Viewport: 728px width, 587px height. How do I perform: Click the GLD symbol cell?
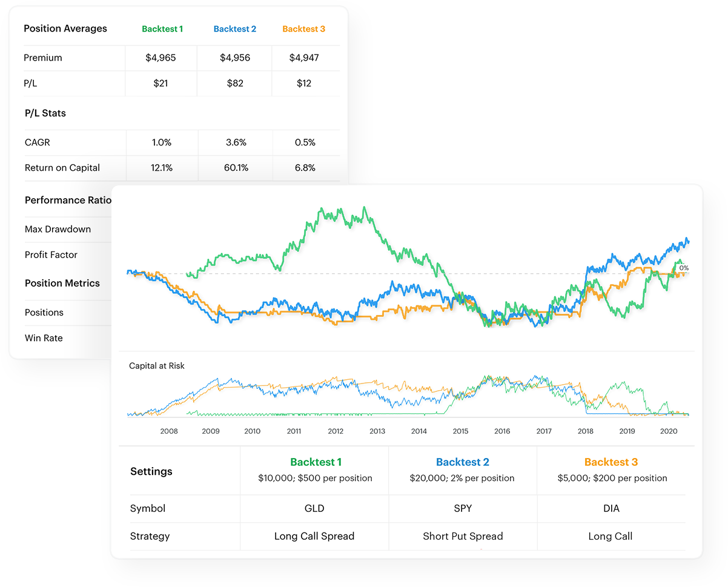coord(314,508)
